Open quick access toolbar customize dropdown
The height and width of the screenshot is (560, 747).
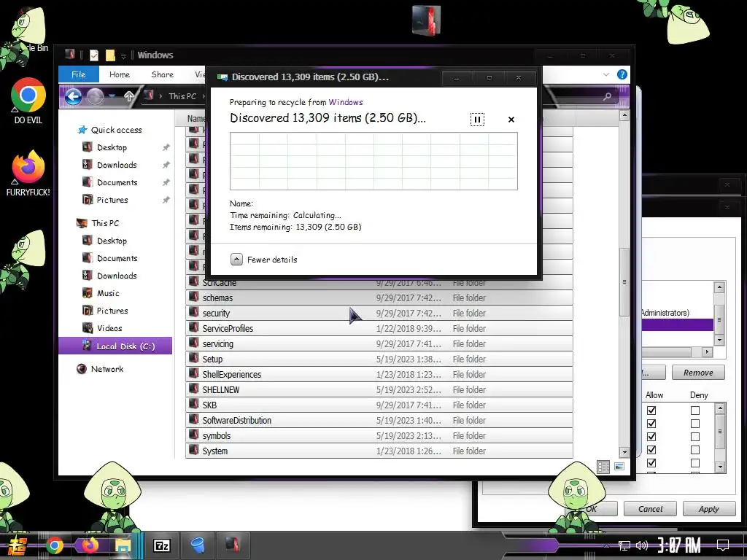click(x=123, y=56)
